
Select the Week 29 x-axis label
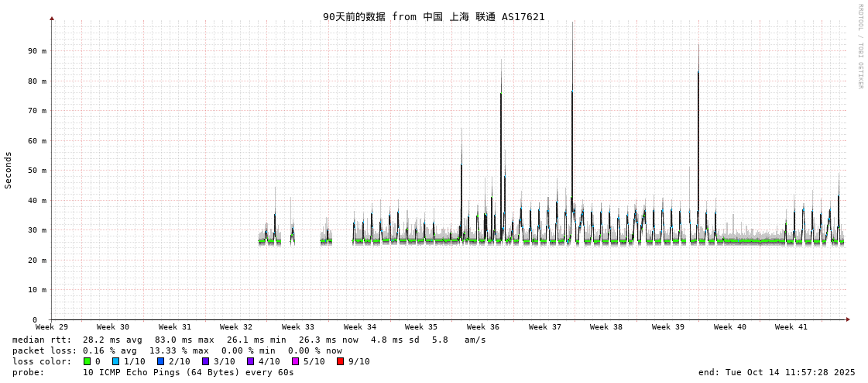(x=52, y=327)
